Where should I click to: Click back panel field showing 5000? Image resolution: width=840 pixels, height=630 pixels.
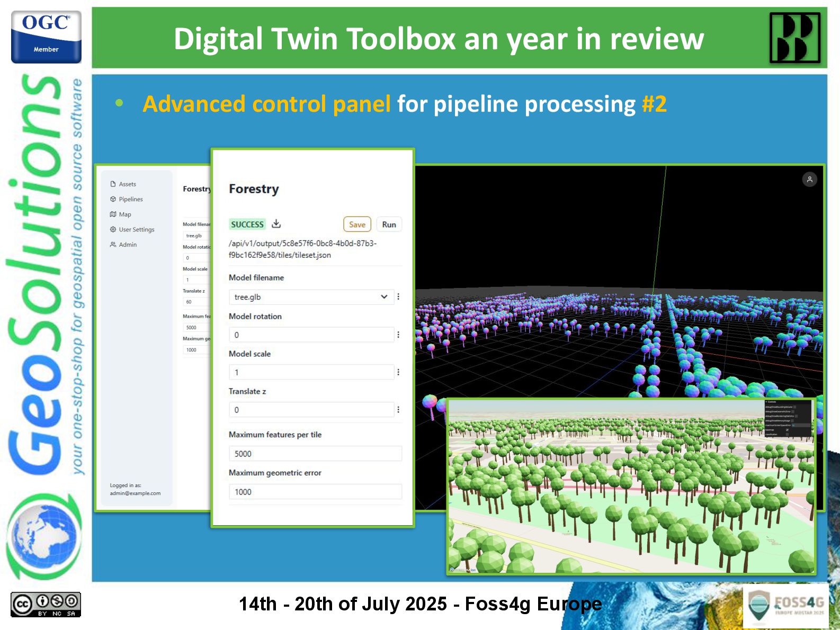196,328
